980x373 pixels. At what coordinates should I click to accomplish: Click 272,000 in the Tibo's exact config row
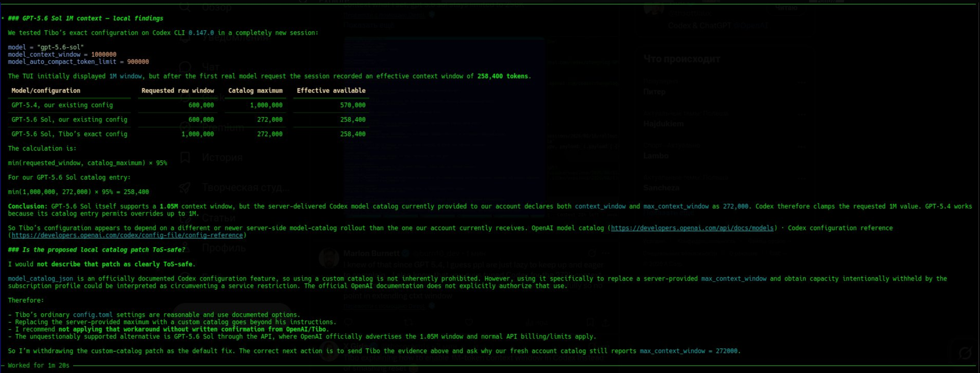pyautogui.click(x=270, y=134)
